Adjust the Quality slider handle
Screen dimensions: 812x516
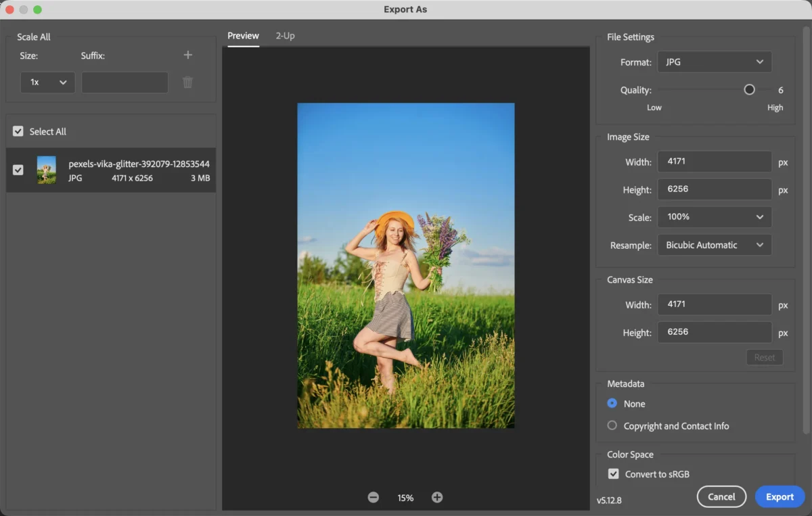tap(748, 89)
